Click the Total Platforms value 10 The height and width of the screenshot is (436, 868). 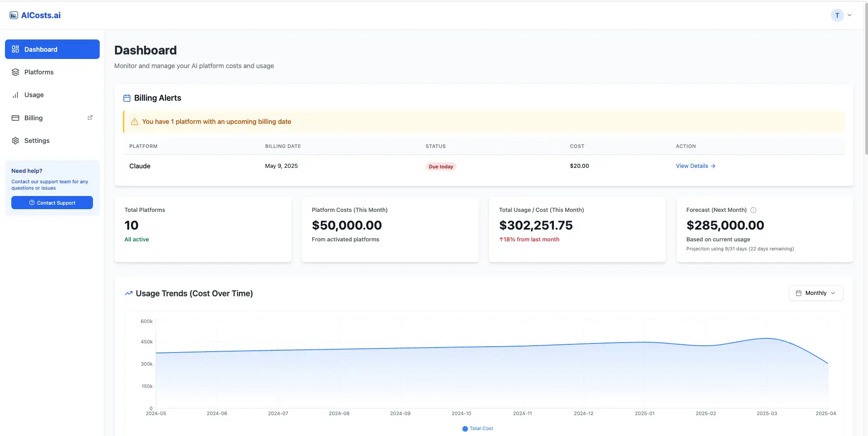pos(131,225)
